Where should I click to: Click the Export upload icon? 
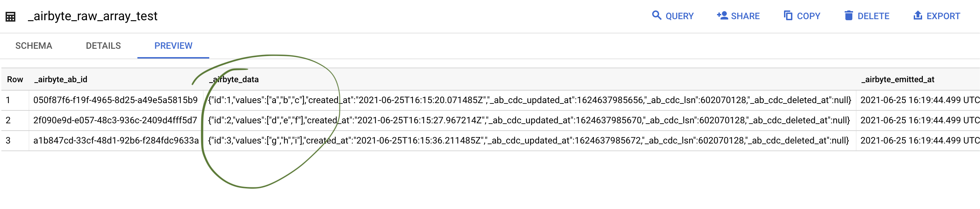919,16
